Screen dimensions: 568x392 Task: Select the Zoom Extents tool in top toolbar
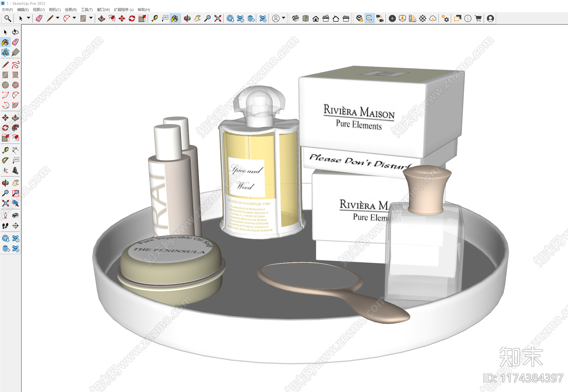pos(218,18)
